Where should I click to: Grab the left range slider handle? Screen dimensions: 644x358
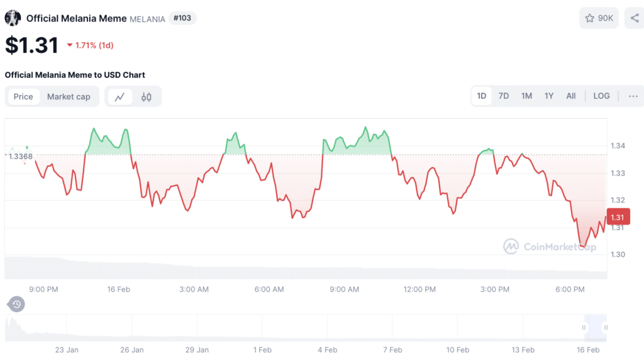coord(584,328)
